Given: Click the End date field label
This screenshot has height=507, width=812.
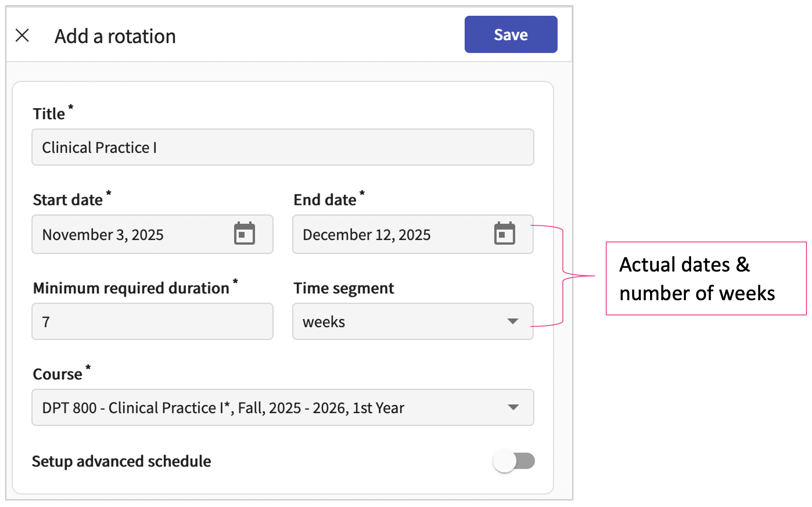Looking at the screenshot, I should click(325, 200).
